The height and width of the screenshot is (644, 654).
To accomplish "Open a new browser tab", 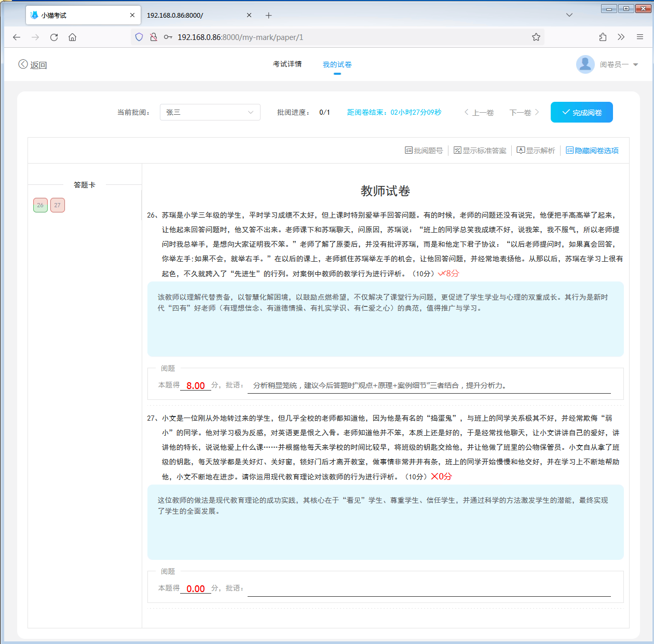I will coord(268,16).
